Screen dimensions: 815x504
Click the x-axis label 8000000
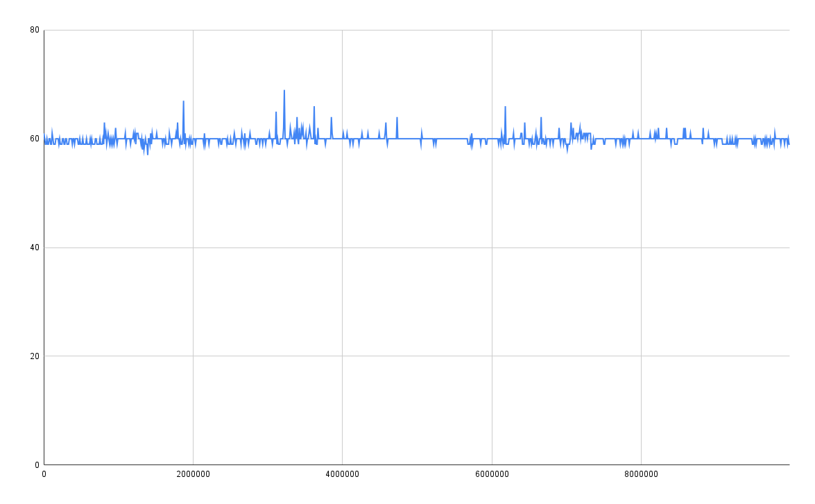pyautogui.click(x=641, y=474)
